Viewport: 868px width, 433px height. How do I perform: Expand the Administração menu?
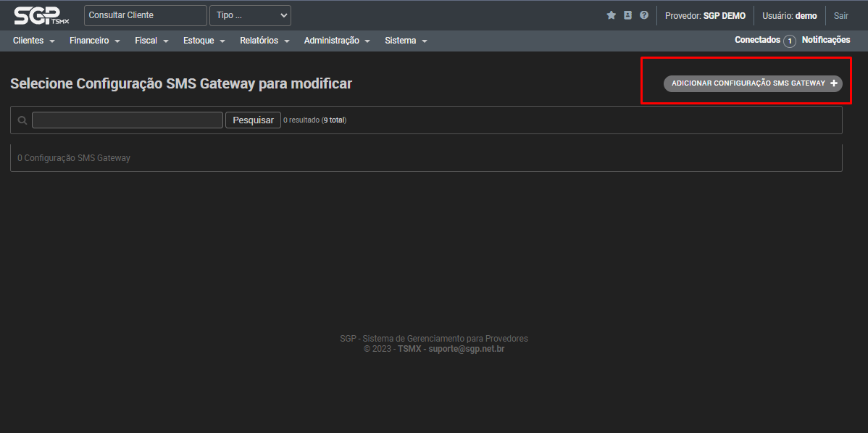click(x=337, y=41)
